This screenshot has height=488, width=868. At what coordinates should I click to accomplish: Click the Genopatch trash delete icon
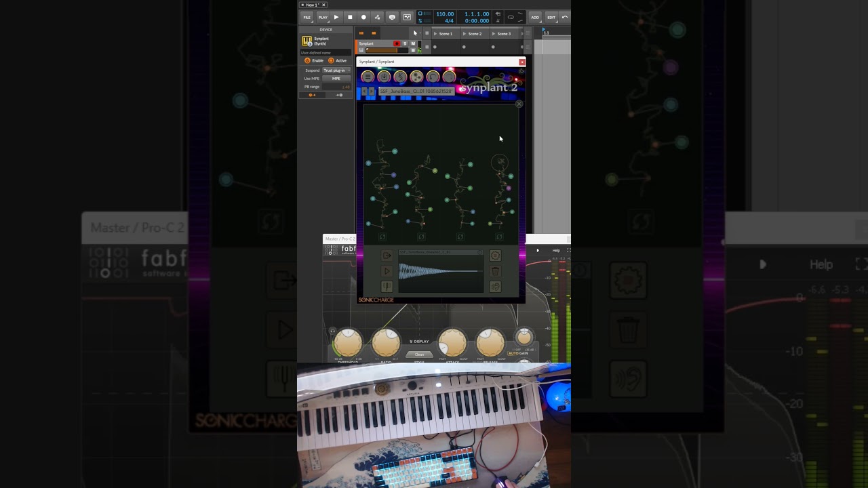click(495, 271)
